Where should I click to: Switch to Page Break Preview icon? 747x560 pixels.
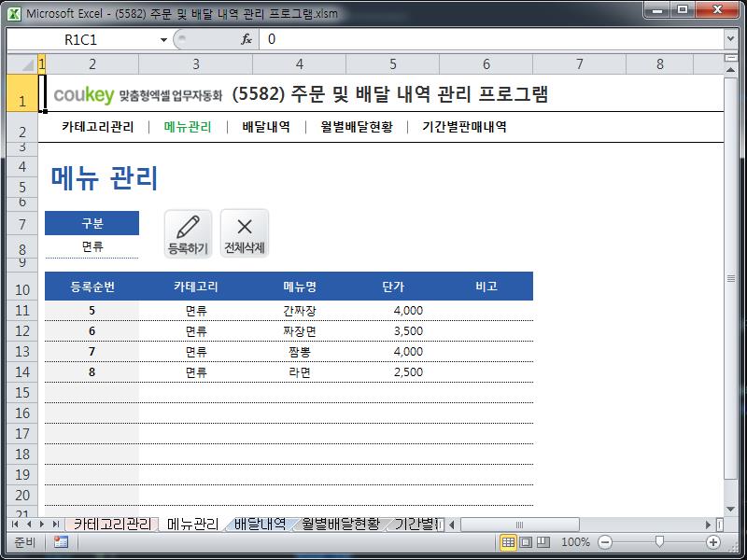point(543,542)
